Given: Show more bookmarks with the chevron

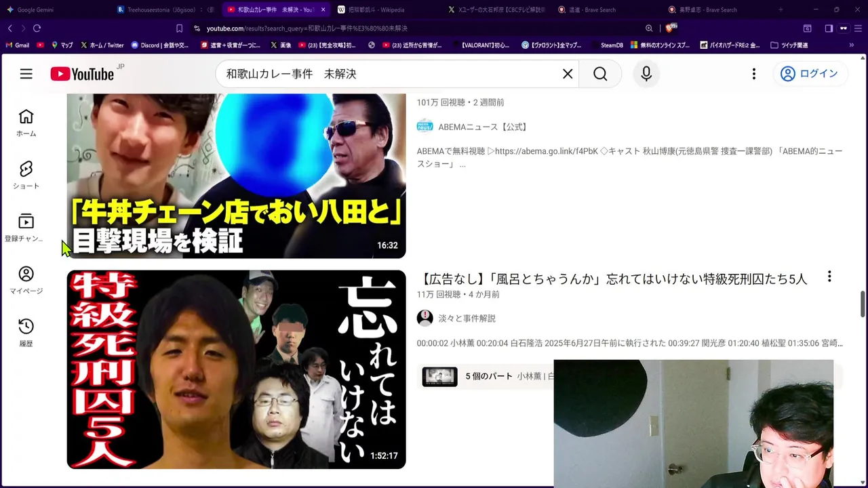Looking at the screenshot, I should 852,45.
